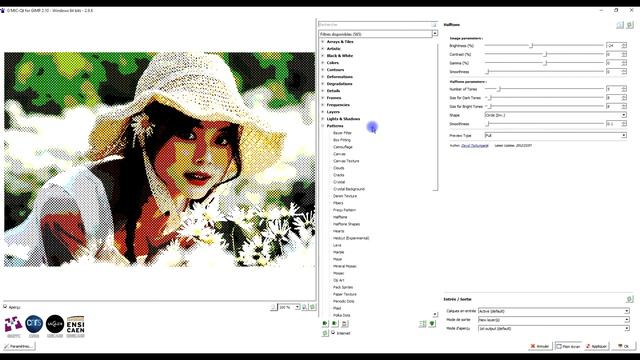Click the Brightness (%) slider handle
The height and width of the screenshot is (360, 640).
tap(531, 45)
